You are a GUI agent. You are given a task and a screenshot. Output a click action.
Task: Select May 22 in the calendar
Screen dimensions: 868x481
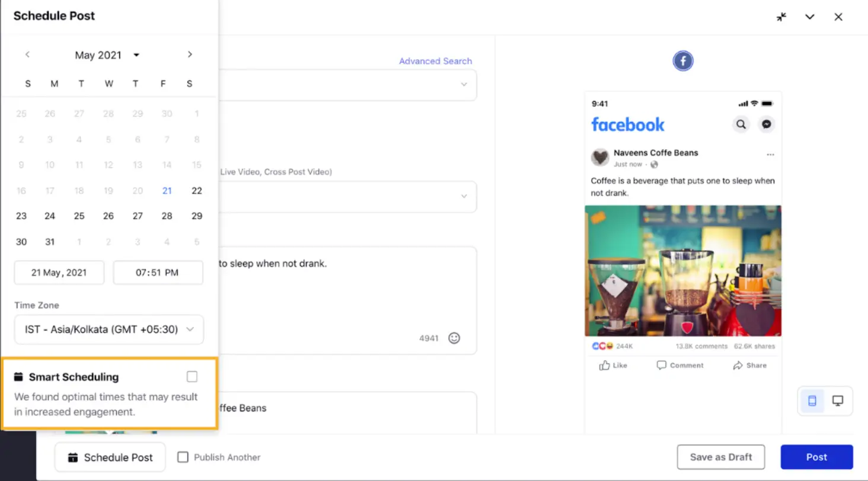[197, 191]
